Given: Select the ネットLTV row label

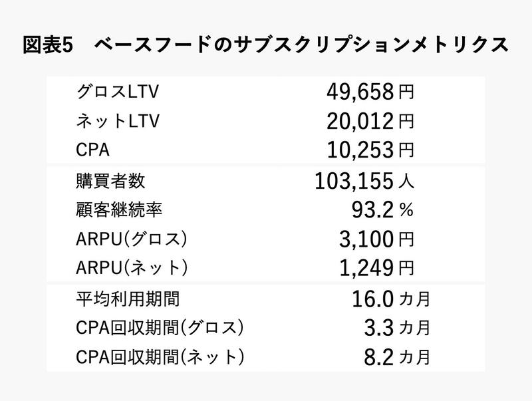Looking at the screenshot, I should [118, 120].
